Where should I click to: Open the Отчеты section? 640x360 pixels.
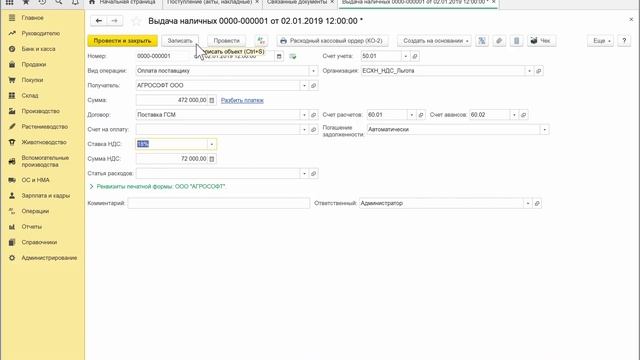(x=31, y=227)
